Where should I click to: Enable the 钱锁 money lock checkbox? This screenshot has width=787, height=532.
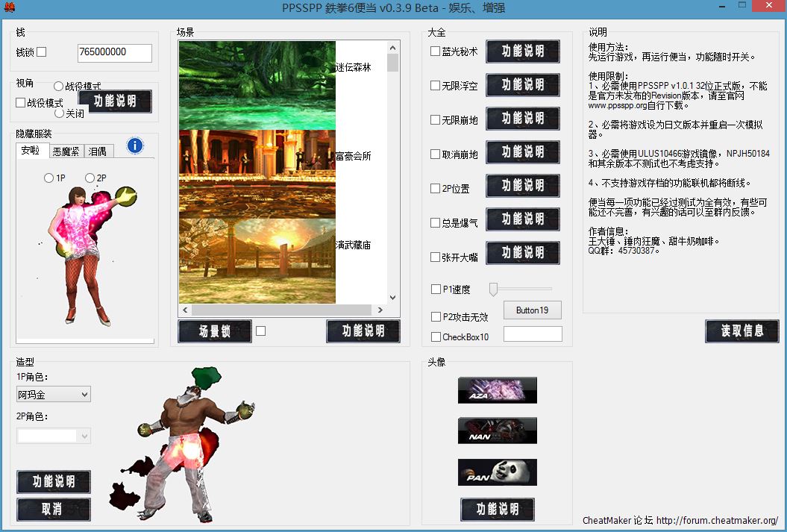[42, 52]
